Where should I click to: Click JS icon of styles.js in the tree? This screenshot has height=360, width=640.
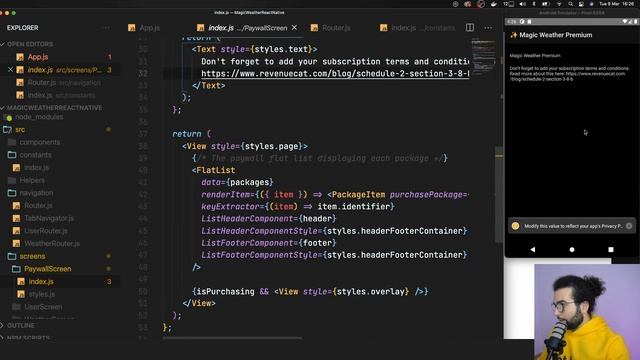(20, 294)
